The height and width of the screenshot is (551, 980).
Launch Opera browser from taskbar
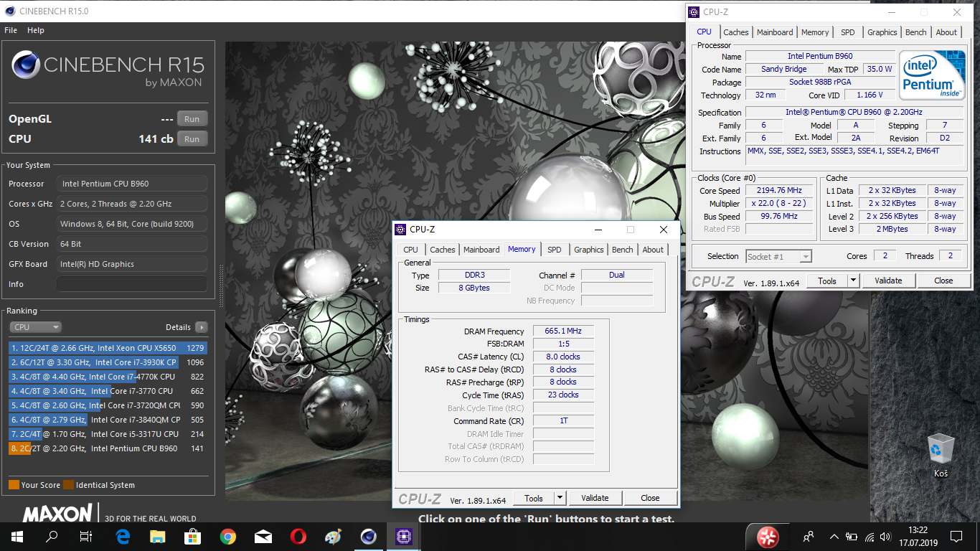(298, 537)
